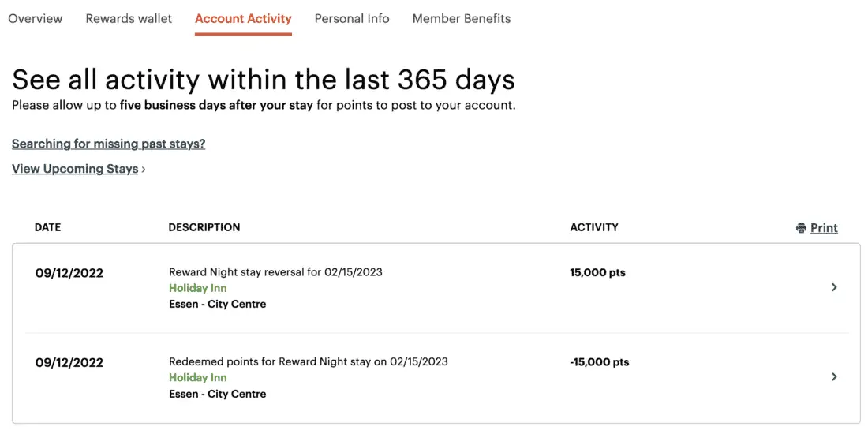Click the -15,000 pts activity value
This screenshot has height=434, width=868.
coord(599,363)
